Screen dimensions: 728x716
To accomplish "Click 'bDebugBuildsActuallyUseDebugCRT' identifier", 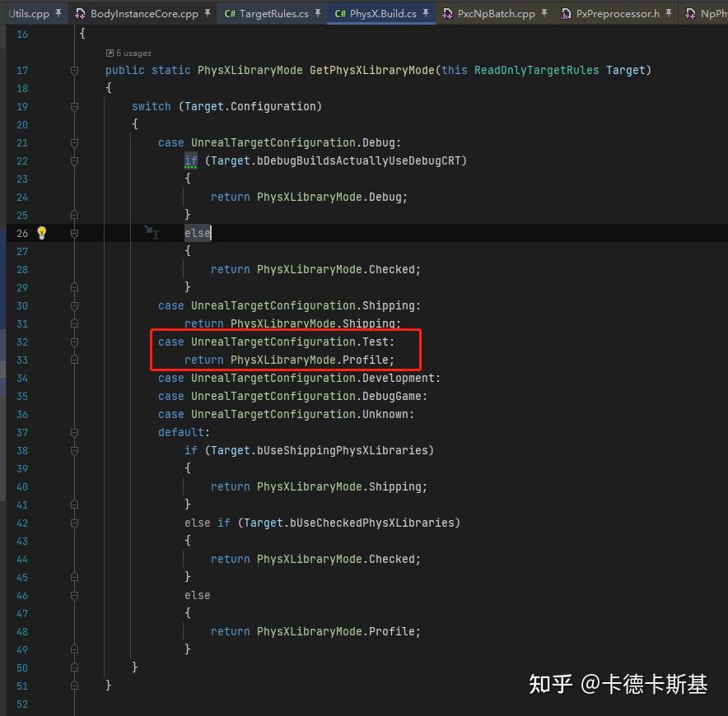I will [x=359, y=160].
